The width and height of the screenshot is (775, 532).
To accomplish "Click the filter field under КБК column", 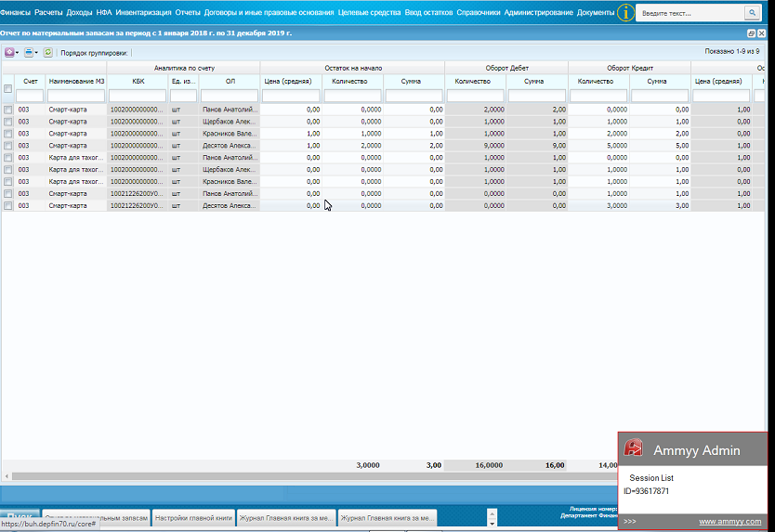I will click(x=138, y=96).
